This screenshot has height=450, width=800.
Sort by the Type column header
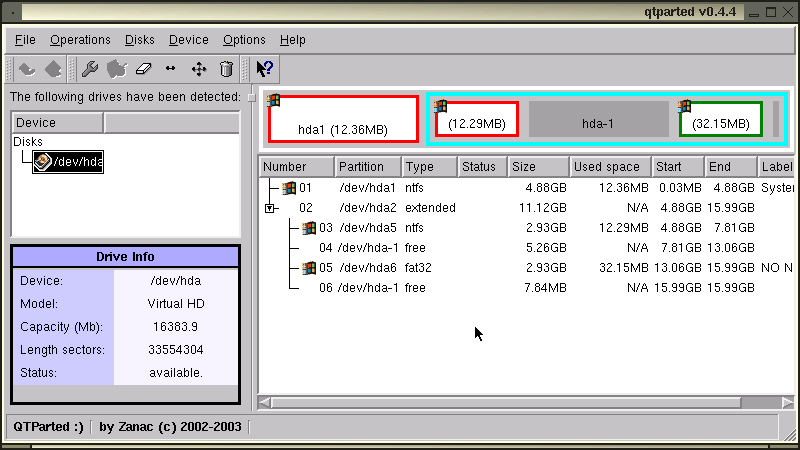(x=429, y=167)
